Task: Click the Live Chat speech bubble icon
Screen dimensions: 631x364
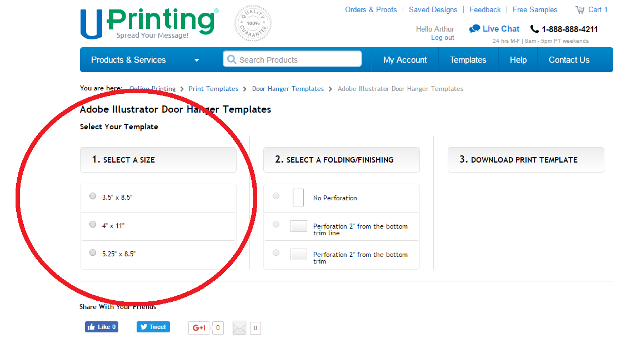Action: point(475,28)
